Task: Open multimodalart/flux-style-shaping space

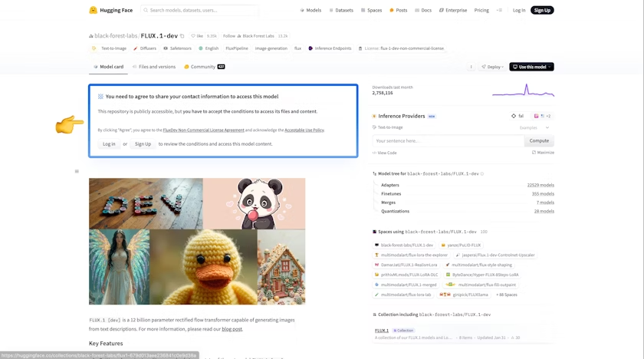Action: click(479, 265)
